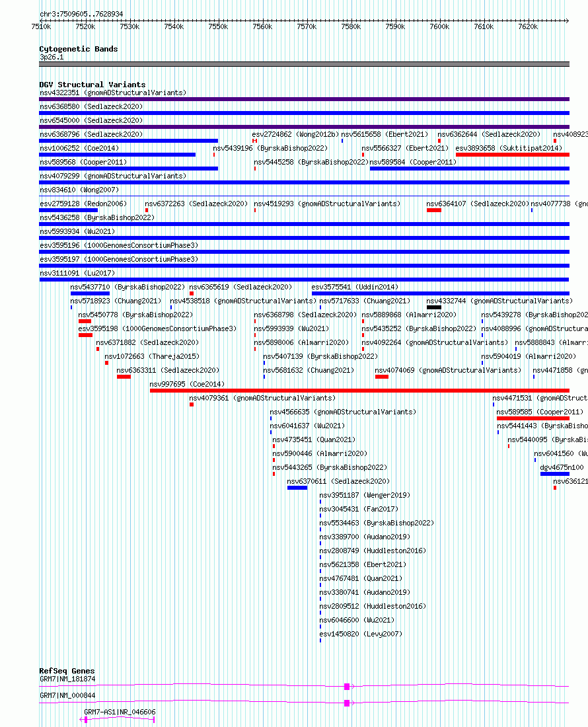Click GRM7-AS1|NR_046606 gene label

tap(120, 713)
